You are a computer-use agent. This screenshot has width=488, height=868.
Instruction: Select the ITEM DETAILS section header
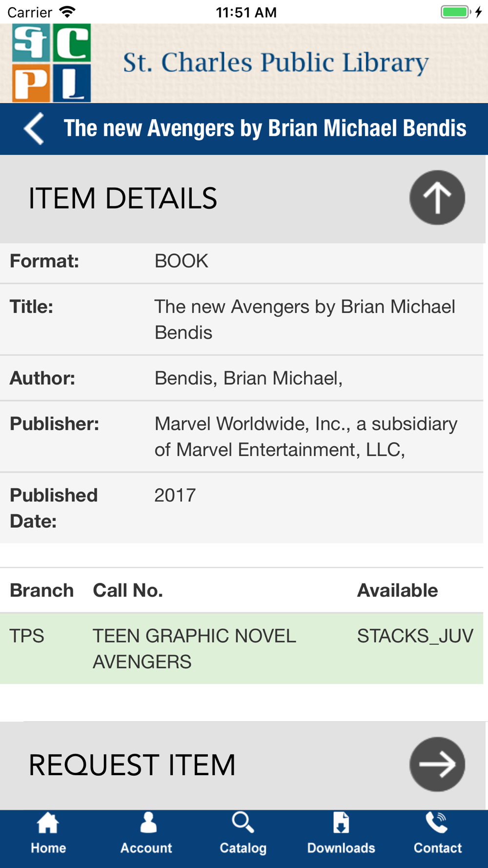click(x=244, y=199)
